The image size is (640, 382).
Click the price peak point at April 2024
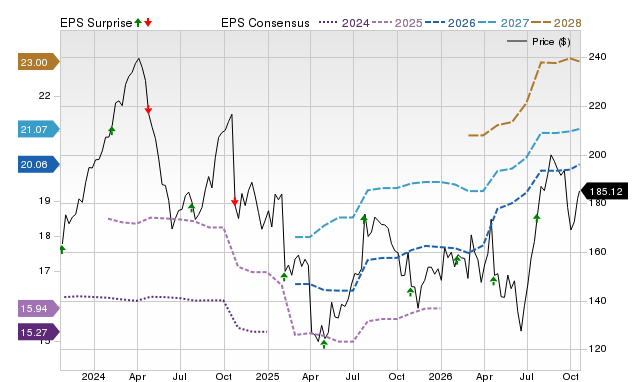[139, 58]
